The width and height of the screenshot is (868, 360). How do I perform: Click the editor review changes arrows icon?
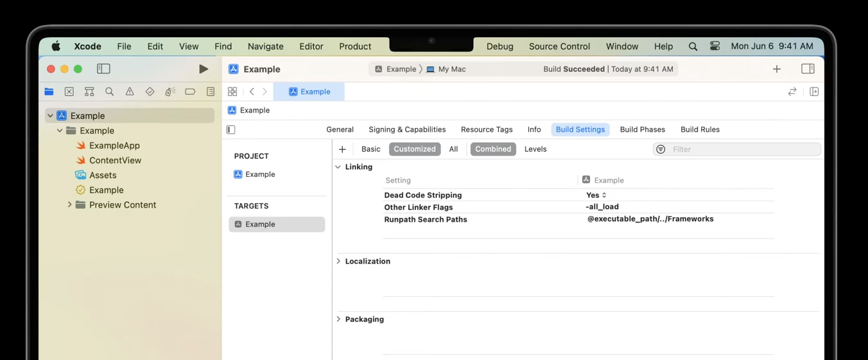pyautogui.click(x=792, y=91)
